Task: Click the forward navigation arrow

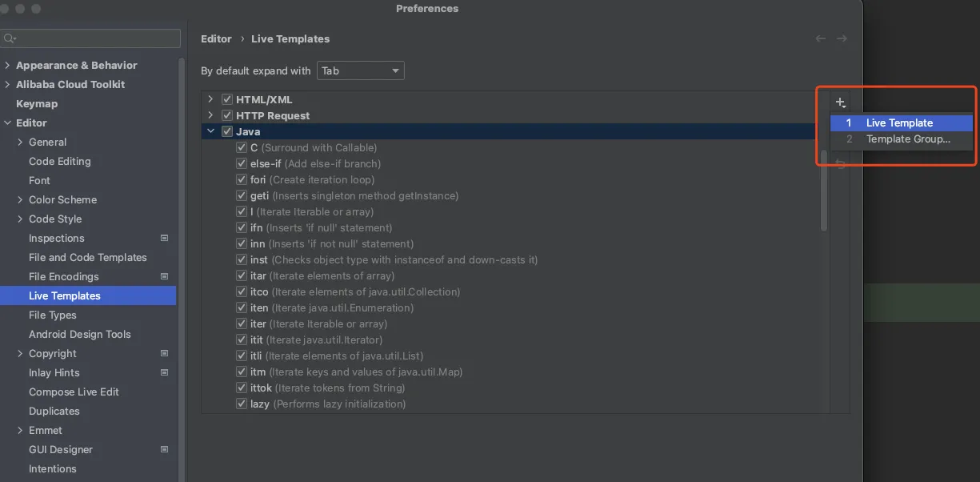Action: coord(842,38)
